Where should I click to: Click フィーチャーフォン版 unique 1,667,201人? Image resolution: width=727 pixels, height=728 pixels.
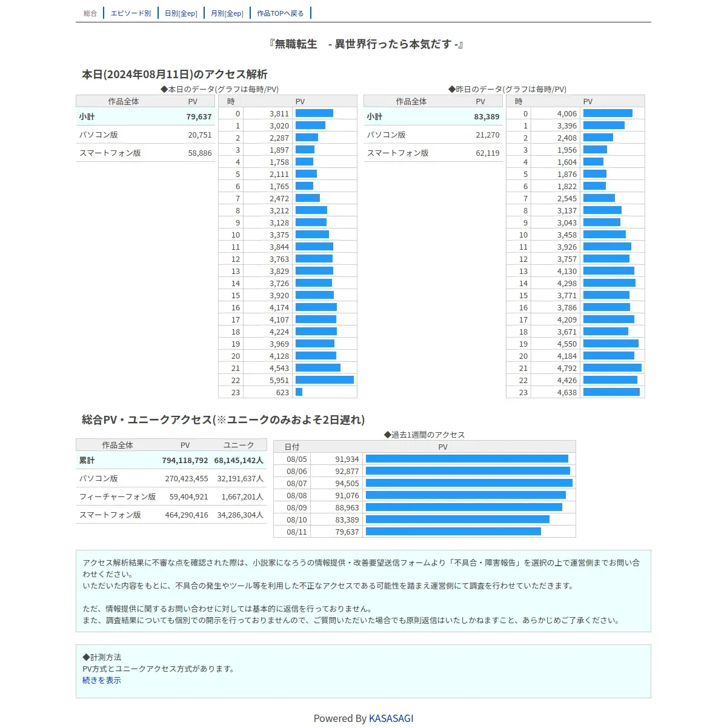tap(242, 497)
